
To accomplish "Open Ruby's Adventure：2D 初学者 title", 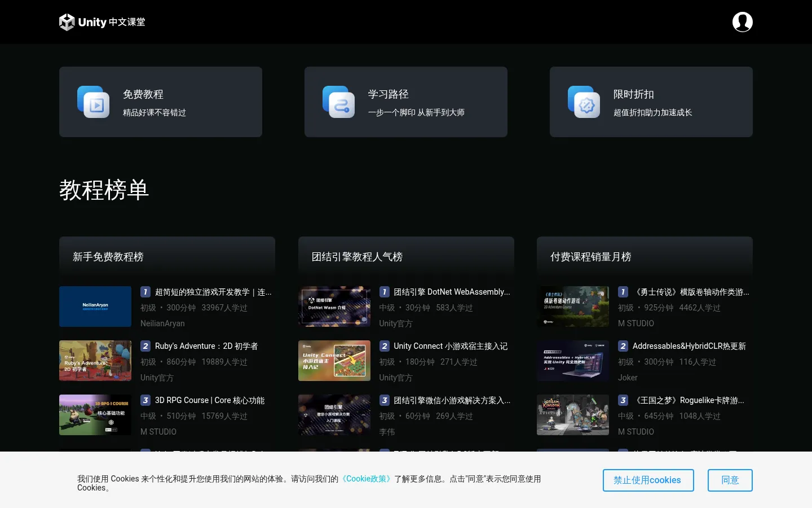I will (206, 346).
